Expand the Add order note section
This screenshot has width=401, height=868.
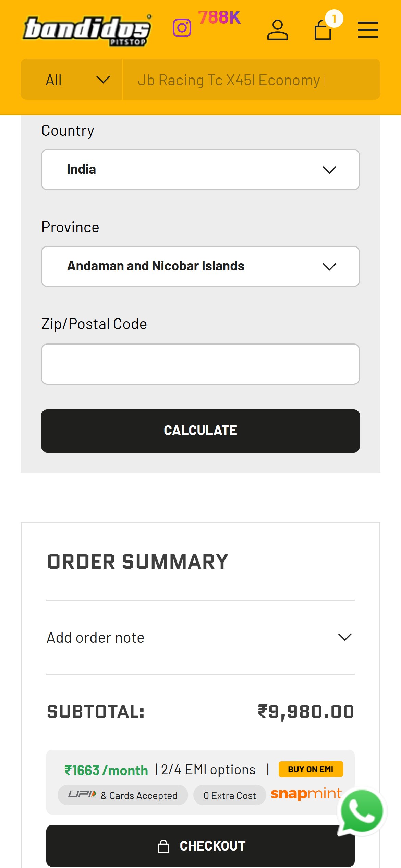click(x=200, y=637)
